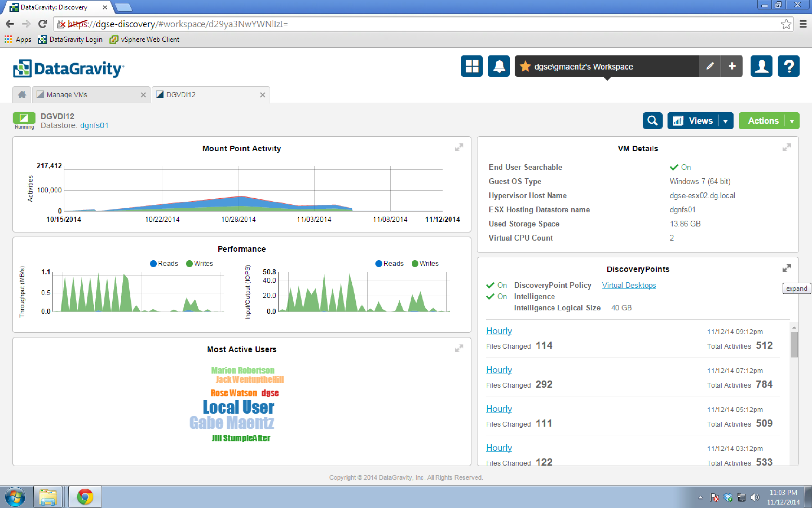Image resolution: width=812 pixels, height=508 pixels.
Task: Go to the home tab icon
Action: coord(22,95)
